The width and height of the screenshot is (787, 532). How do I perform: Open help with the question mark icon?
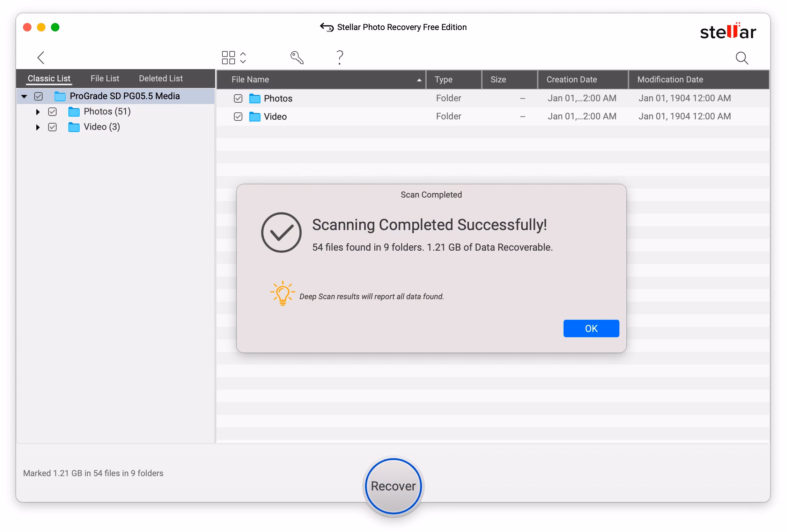[x=340, y=58]
